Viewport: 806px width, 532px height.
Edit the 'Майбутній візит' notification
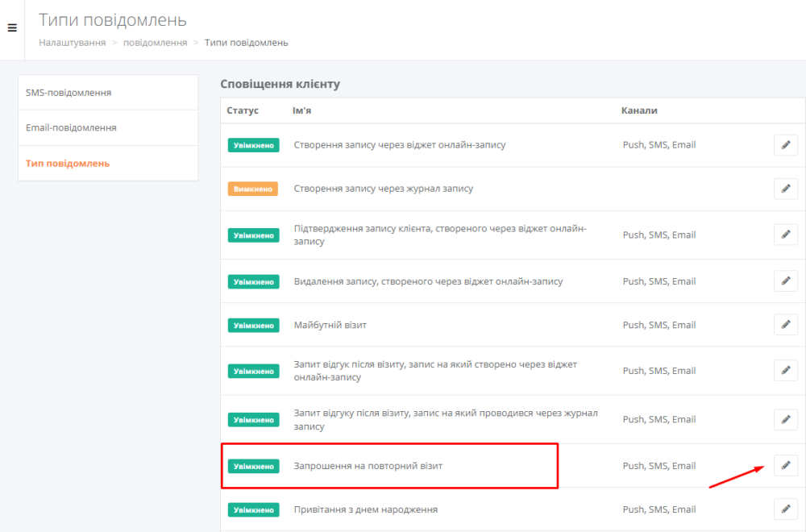pos(785,325)
